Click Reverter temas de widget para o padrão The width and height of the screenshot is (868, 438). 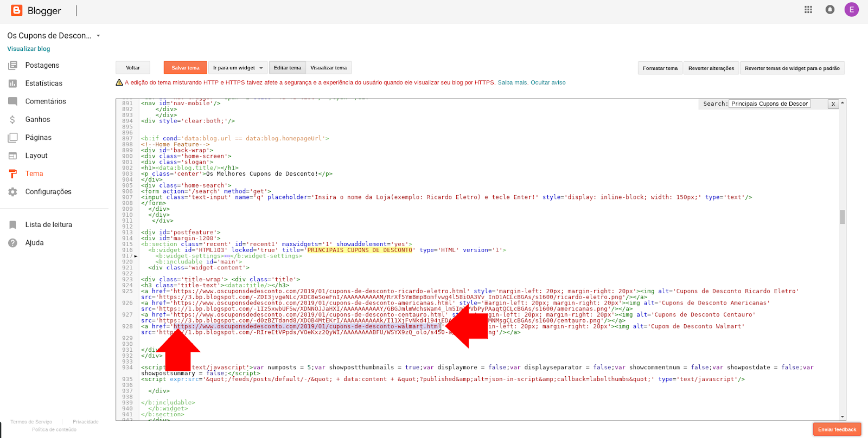pyautogui.click(x=792, y=68)
